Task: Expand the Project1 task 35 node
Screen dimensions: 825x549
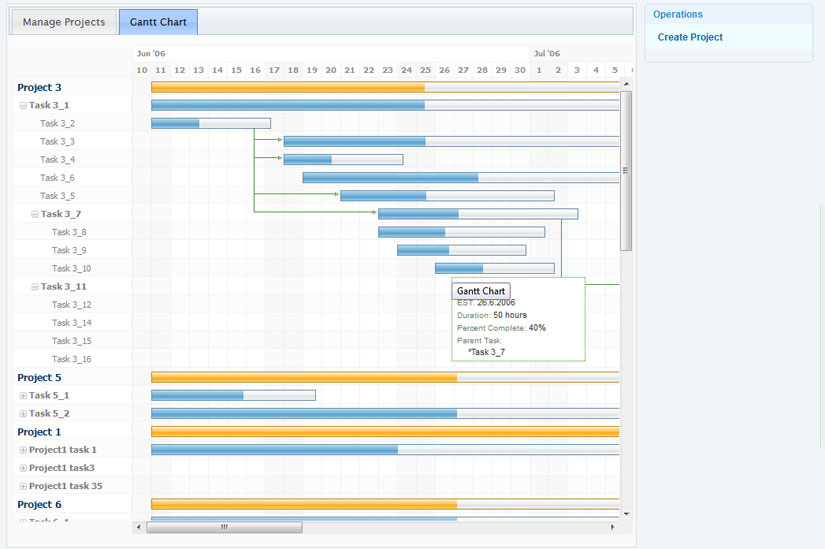Action: tap(23, 486)
